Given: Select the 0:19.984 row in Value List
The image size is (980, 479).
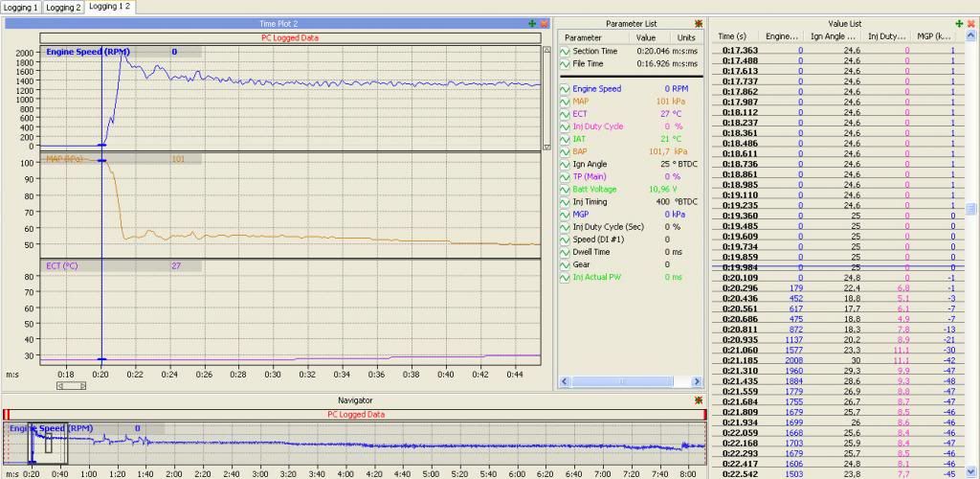Looking at the screenshot, I should 837,267.
